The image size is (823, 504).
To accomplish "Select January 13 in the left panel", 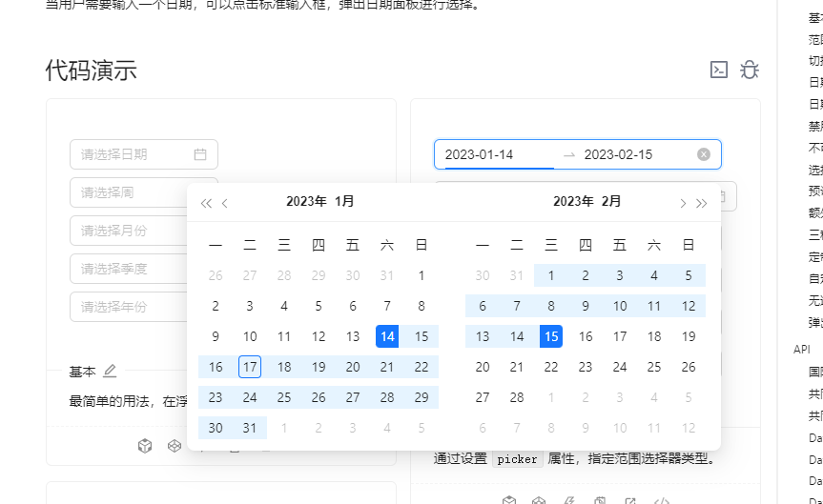I will tap(353, 336).
